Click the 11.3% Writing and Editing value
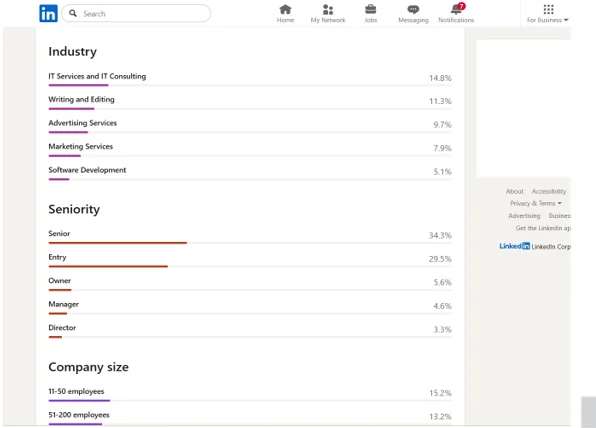Screen dimensions: 596x428 440,101
